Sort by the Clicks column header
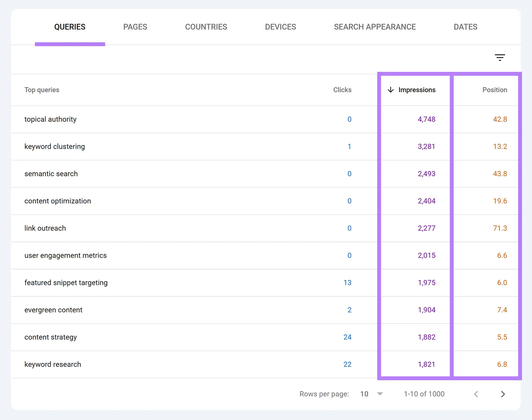 coord(342,90)
